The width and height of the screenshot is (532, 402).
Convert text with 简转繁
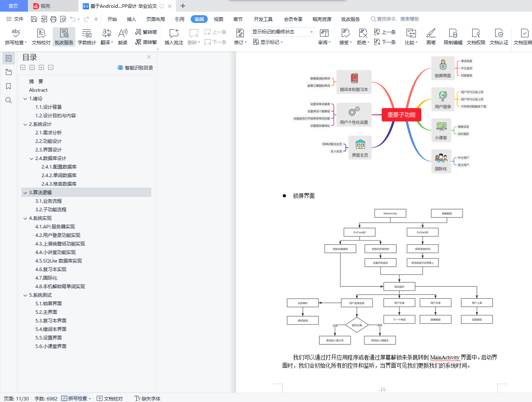[x=146, y=42]
